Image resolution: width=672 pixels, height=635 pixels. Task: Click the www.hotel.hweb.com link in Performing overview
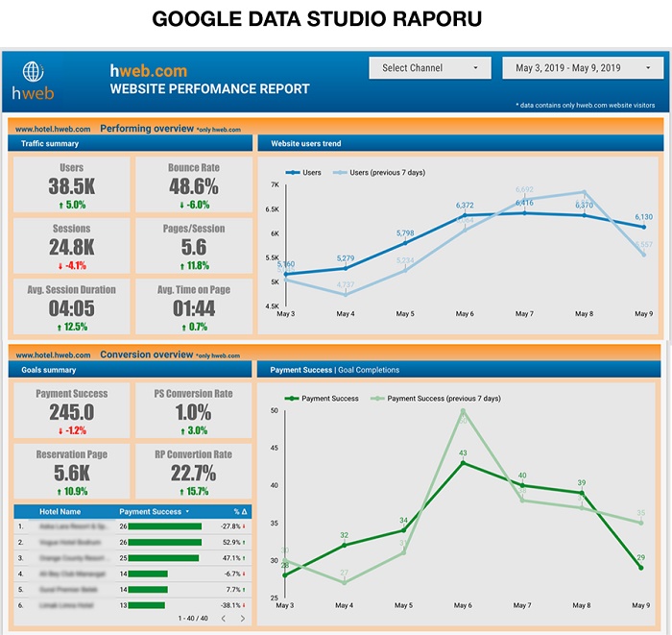pyautogui.click(x=53, y=129)
